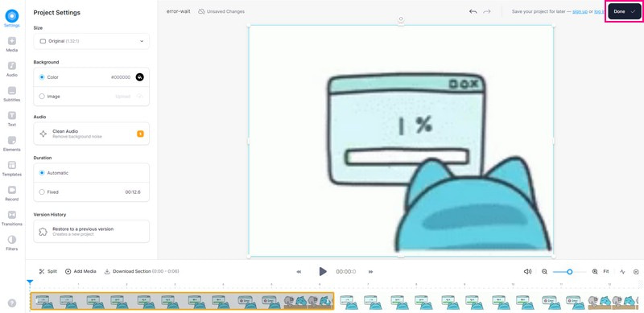This screenshot has width=644, height=313.
Task: Click the Done button
Action: [625, 11]
